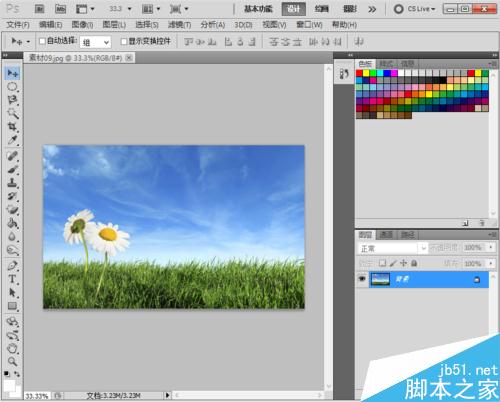Enable the 自动选择 checkbox
Image resolution: width=500 pixels, height=402 pixels.
[42, 41]
